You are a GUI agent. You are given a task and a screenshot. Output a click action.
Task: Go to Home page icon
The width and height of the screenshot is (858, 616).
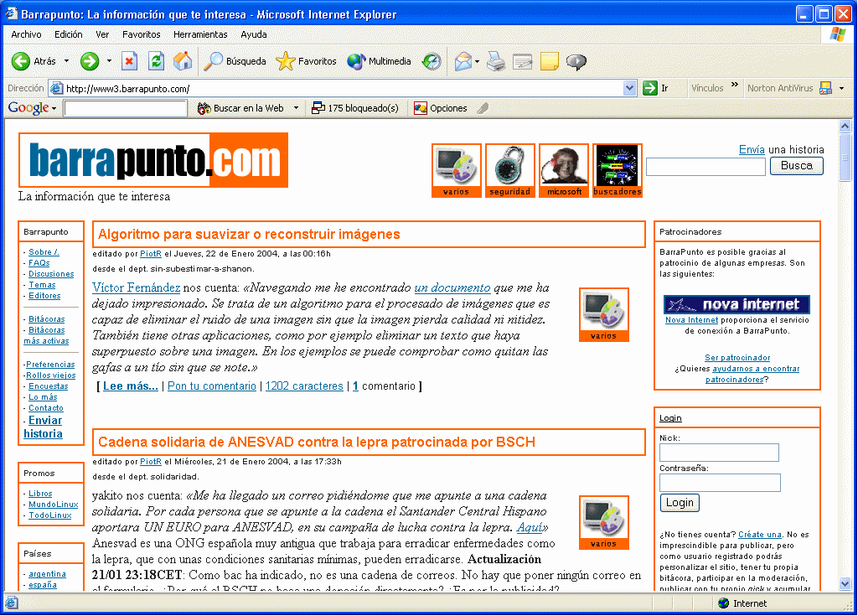tap(182, 61)
